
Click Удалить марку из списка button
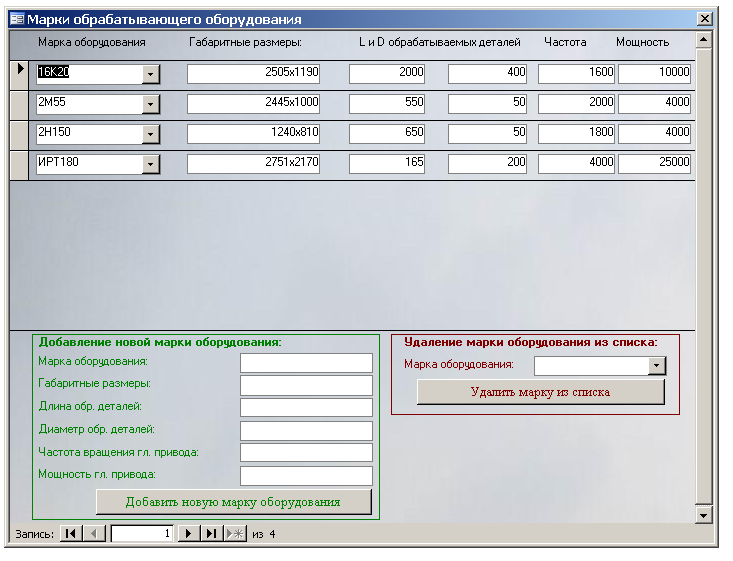(540, 392)
